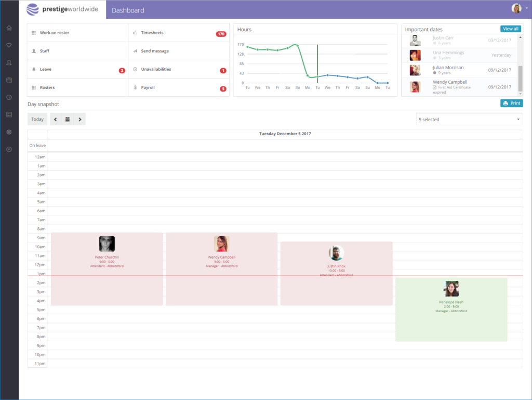
Task: Open the Rosters tile
Action: point(78,87)
